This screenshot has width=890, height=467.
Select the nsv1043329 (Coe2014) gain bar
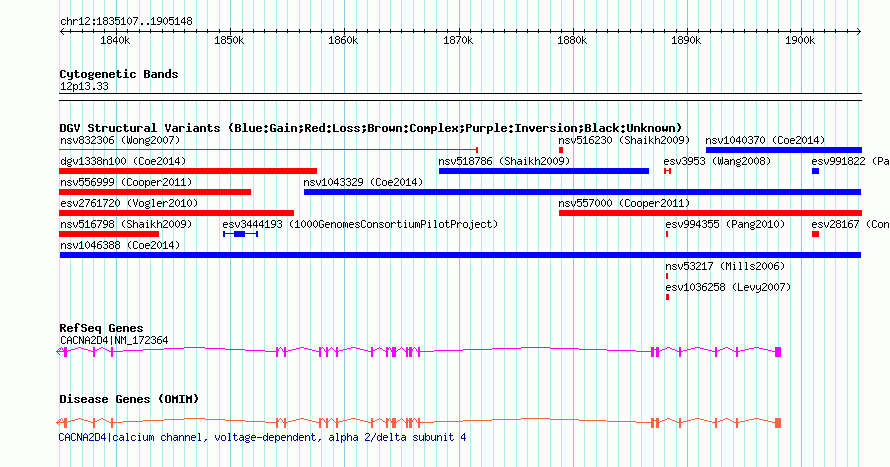coord(582,192)
